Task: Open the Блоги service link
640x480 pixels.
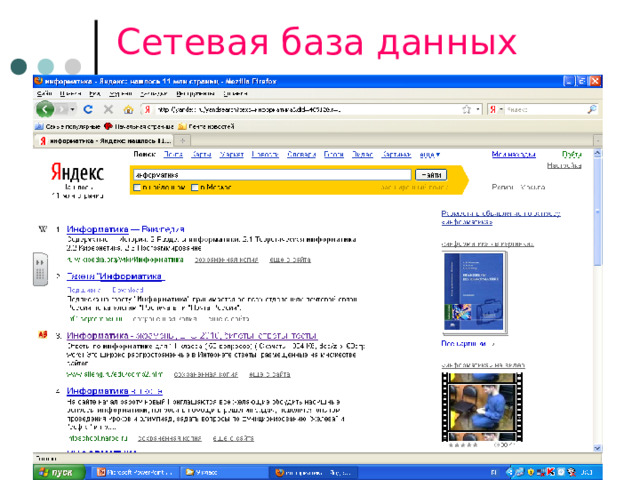Action: [333, 154]
